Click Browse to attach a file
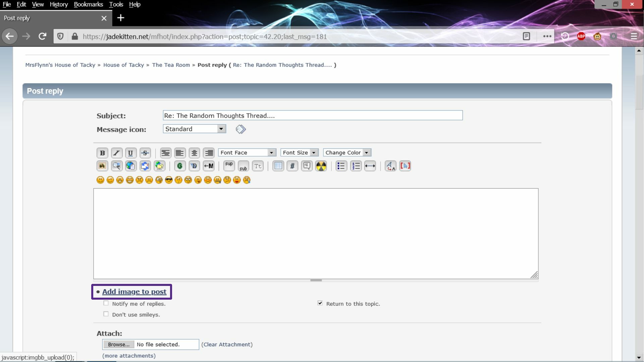Viewport: 644px width, 362px height. pyautogui.click(x=118, y=345)
